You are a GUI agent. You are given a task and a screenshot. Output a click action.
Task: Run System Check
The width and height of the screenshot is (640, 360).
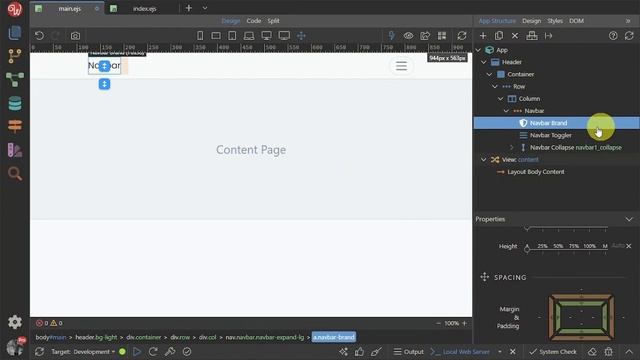click(553, 351)
